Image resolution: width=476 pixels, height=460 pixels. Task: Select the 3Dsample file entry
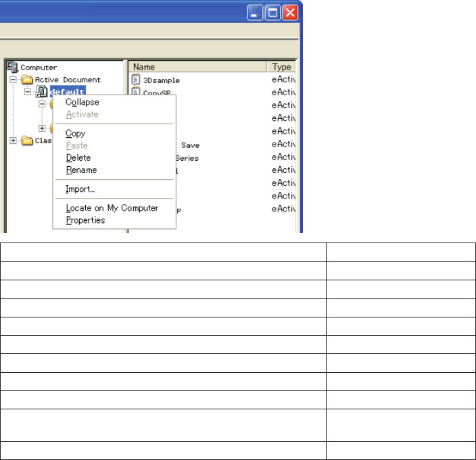point(162,80)
